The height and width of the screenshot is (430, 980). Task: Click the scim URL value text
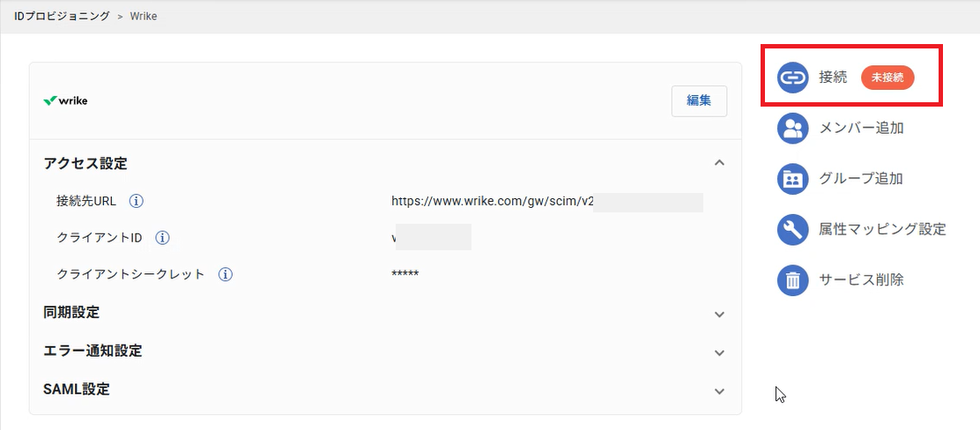[x=492, y=201]
